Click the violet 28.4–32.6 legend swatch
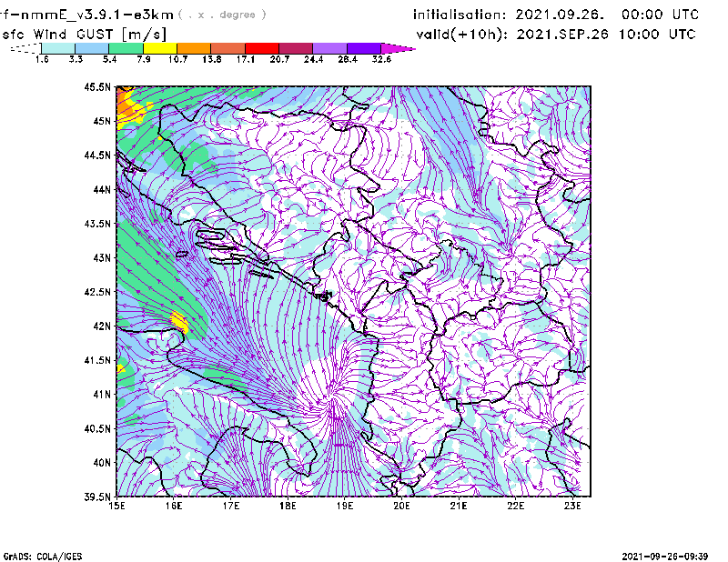Image resolution: width=728 pixels, height=562 pixels. coord(363,48)
